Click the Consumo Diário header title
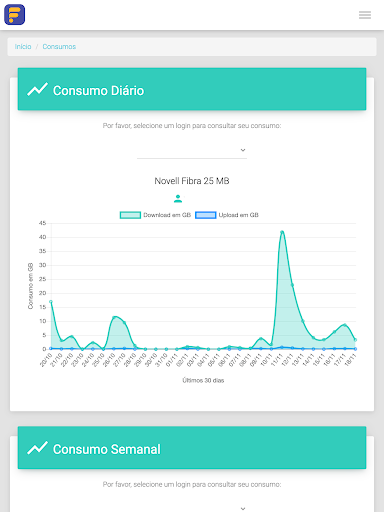Screen dimensions: 384x512 click(98, 91)
